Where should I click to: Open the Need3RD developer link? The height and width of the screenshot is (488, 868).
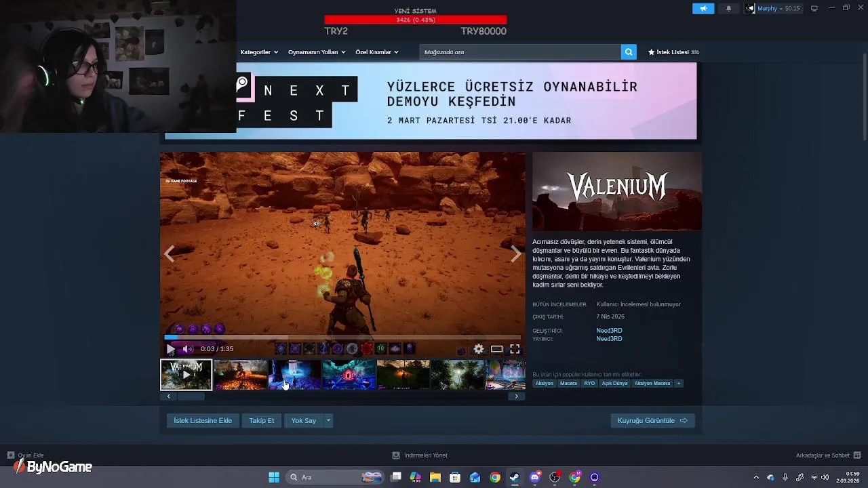pyautogui.click(x=609, y=331)
